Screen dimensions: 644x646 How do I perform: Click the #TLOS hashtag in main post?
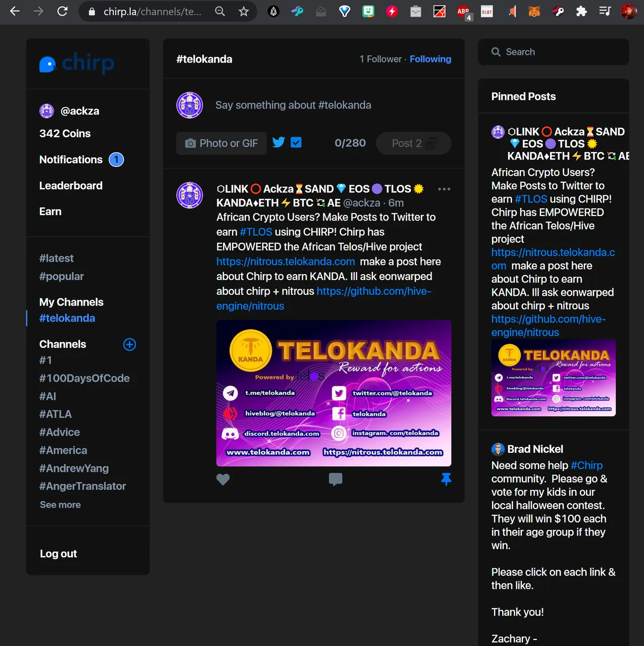(x=256, y=232)
